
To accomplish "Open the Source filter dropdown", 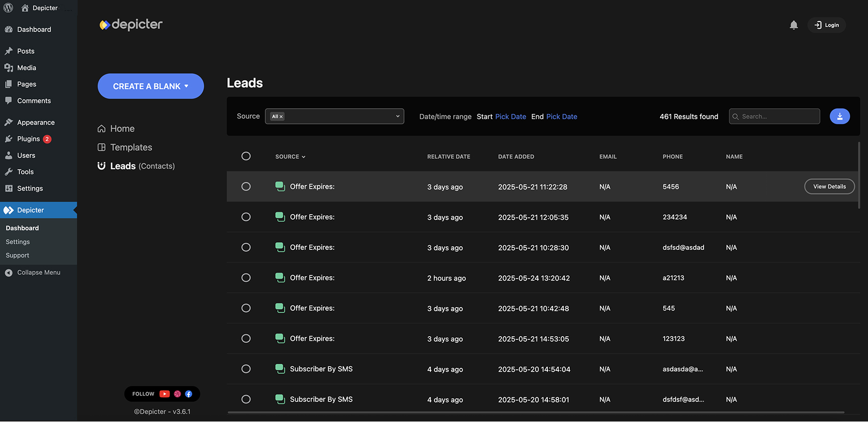I will click(334, 116).
